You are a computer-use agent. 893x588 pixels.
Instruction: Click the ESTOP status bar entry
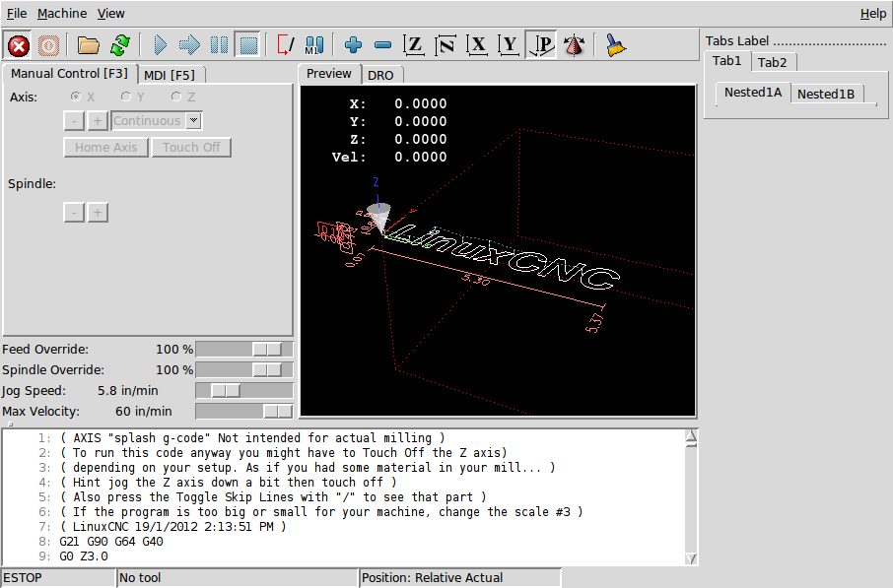click(58, 578)
